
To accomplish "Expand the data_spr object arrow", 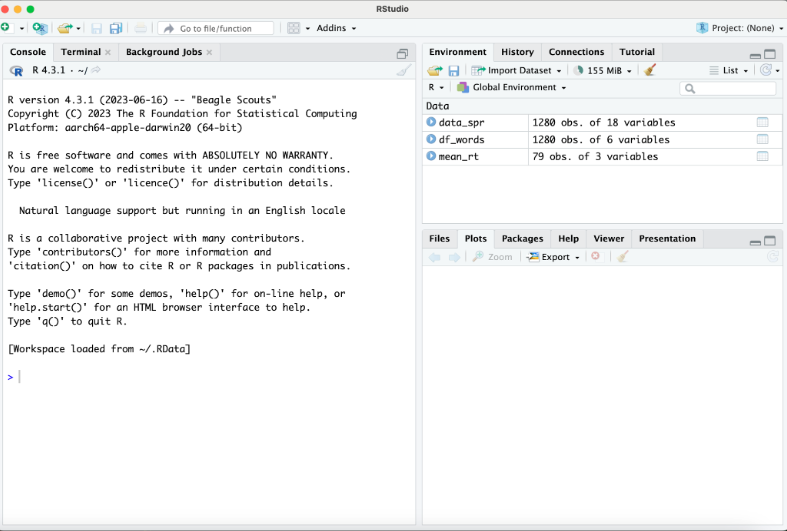I will coord(431,121).
